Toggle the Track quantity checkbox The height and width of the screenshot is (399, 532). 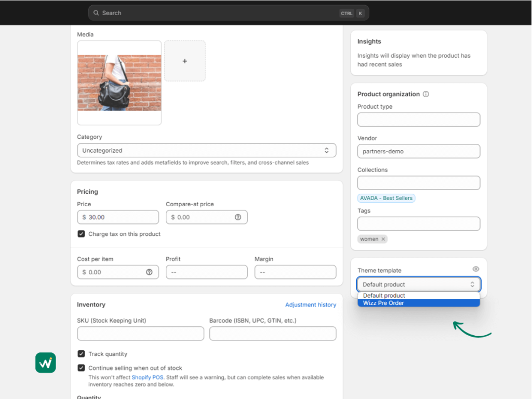click(81, 354)
